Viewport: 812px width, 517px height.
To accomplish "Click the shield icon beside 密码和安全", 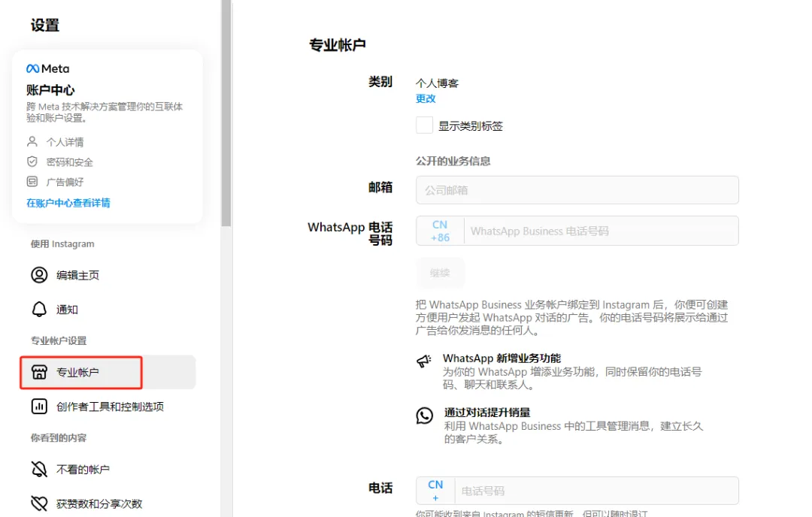I will tap(32, 162).
